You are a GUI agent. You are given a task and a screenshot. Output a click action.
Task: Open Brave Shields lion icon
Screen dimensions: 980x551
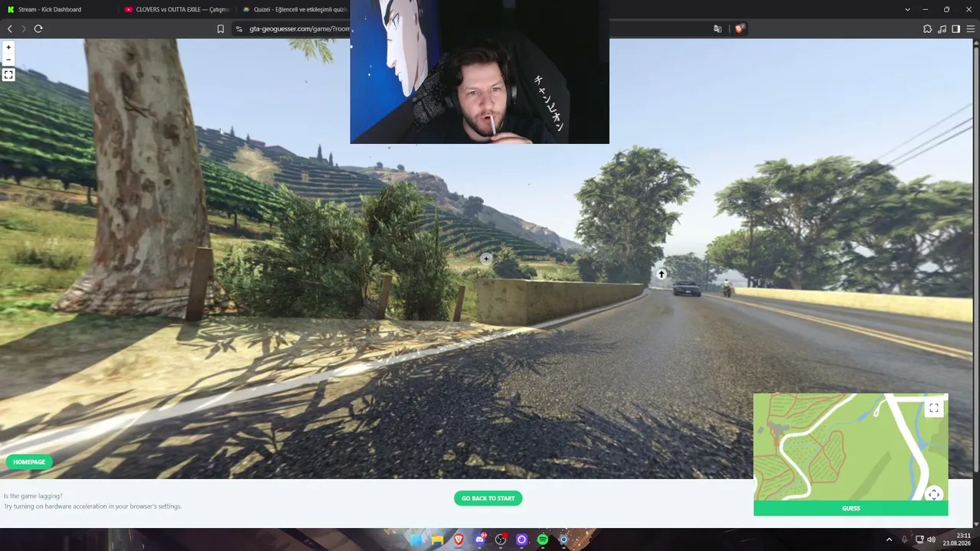click(x=739, y=29)
